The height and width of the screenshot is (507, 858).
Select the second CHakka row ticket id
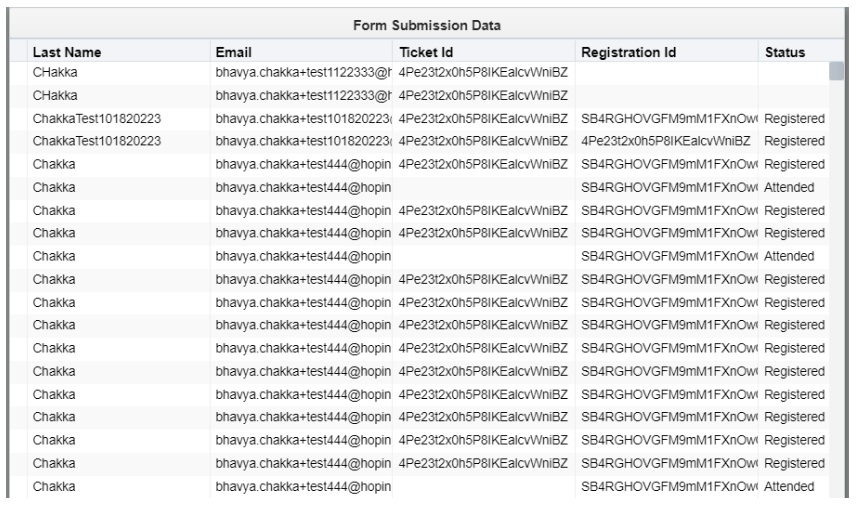click(484, 96)
